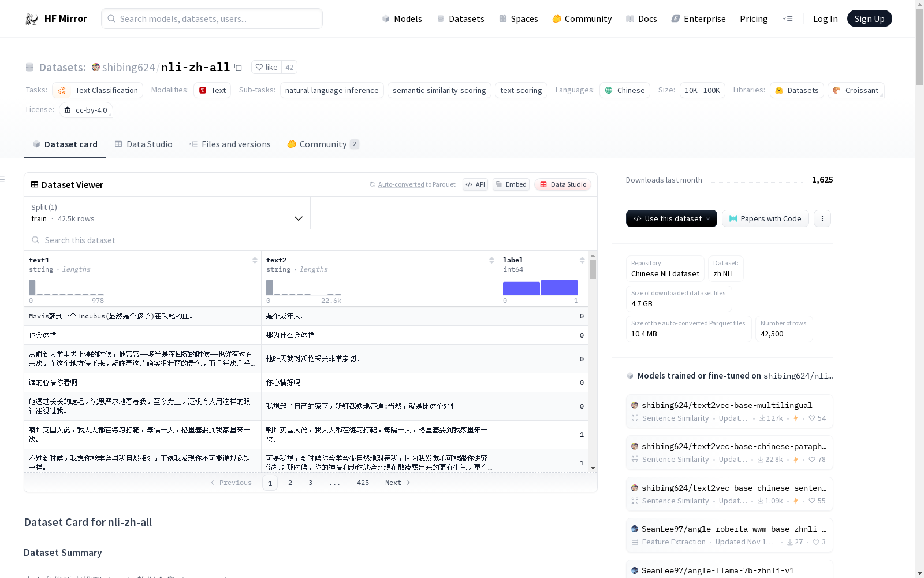Go to page 2 of dataset

(x=290, y=483)
